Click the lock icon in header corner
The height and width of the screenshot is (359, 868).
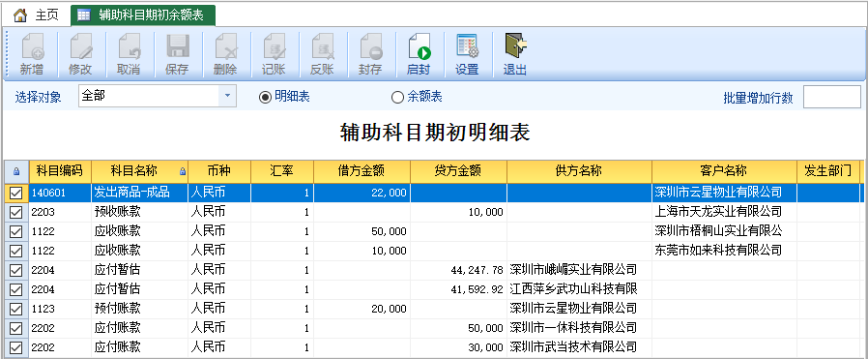point(16,171)
